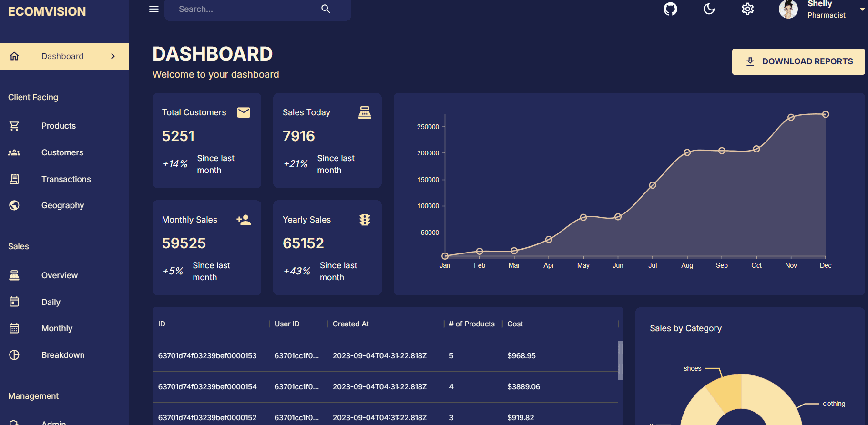This screenshot has width=868, height=425.
Task: Click the Total Customers envelope icon
Action: coord(244,112)
